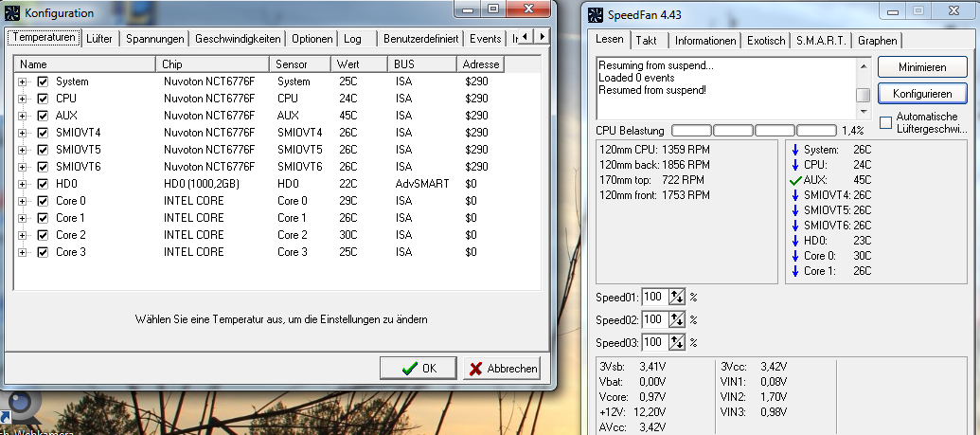Viewport: 980px width, 435px height.
Task: Click the Adresse column header
Action: click(481, 64)
